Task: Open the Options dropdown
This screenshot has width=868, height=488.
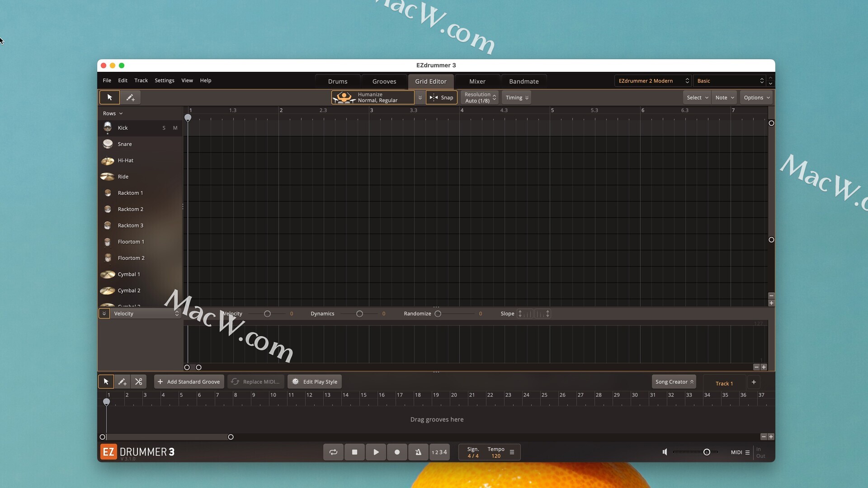Action: (x=756, y=97)
